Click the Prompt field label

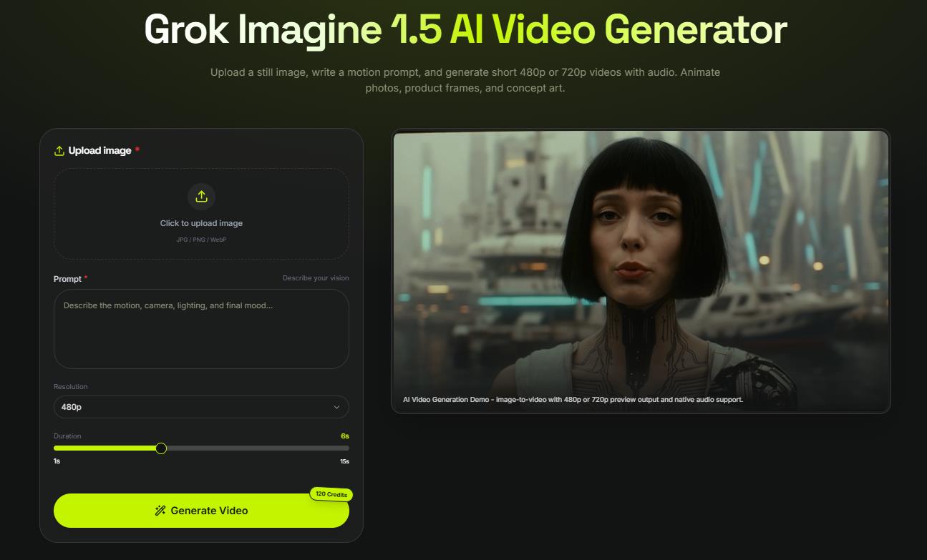[x=68, y=279]
